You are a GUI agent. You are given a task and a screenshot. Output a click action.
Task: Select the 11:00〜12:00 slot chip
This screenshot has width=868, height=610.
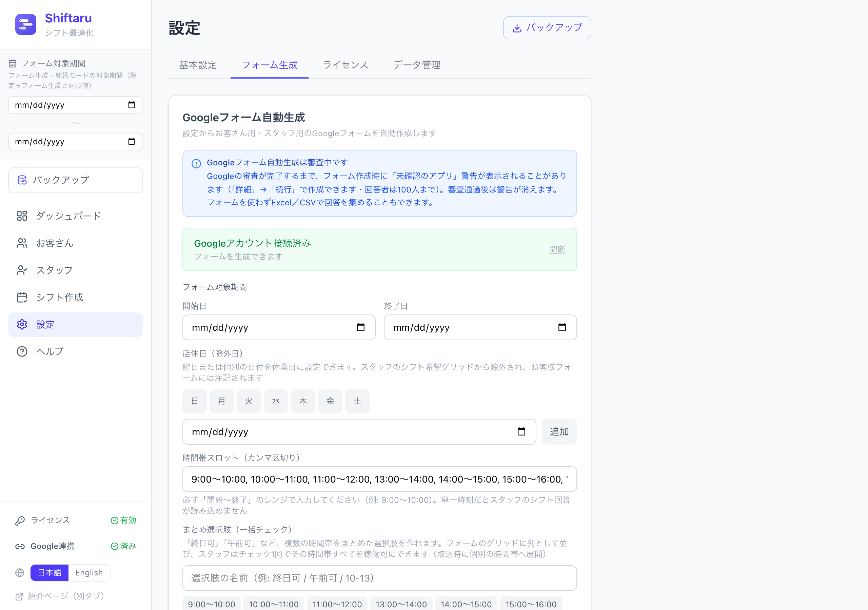point(337,604)
